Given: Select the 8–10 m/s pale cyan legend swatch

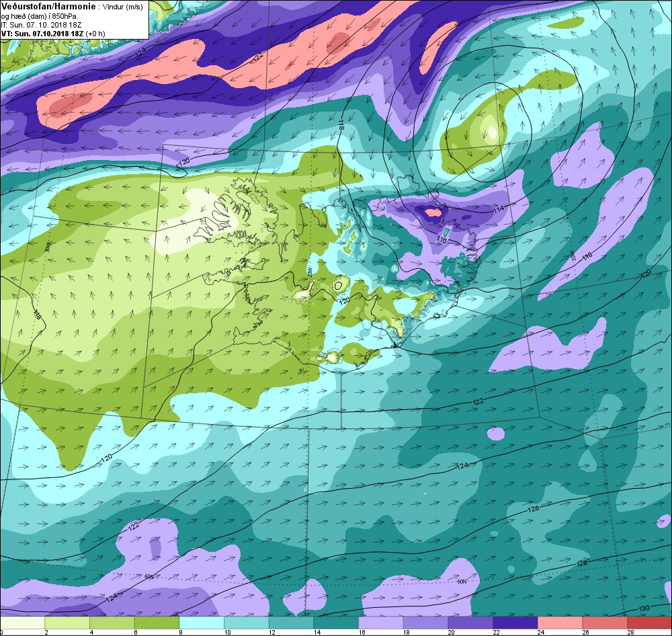Looking at the screenshot, I should click(202, 623).
